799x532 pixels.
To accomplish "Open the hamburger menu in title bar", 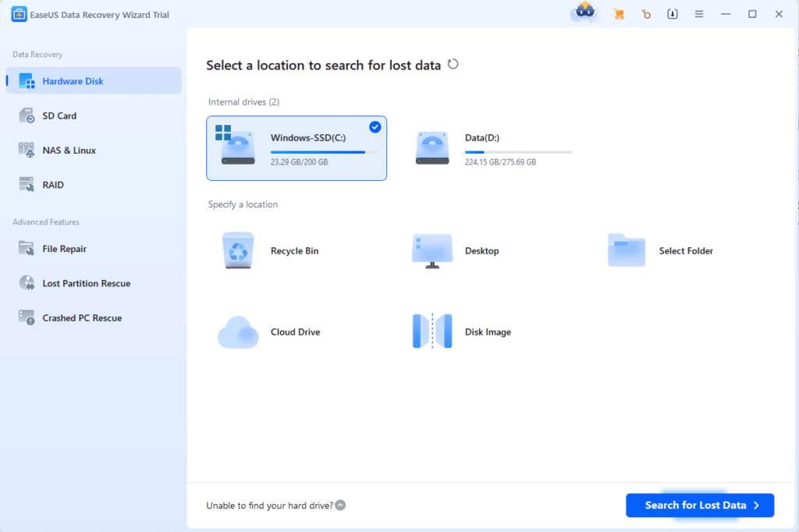I will pos(699,14).
